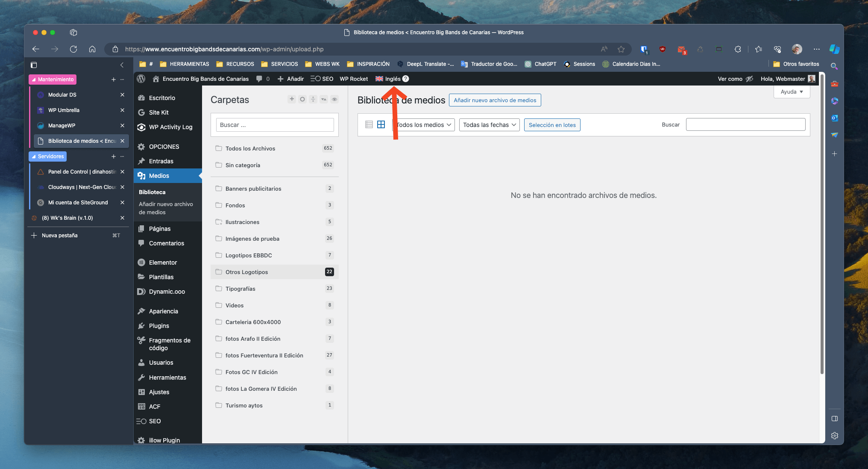Click the 'Añadir nuevo archivo de medios' submenu link
Screen dimensions: 868x469
(166, 208)
